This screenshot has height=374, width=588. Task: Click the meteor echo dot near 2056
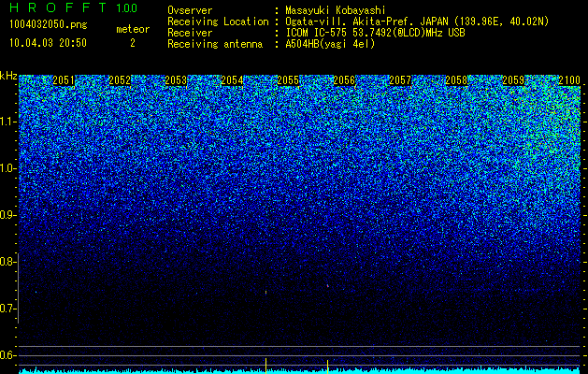coord(328,286)
